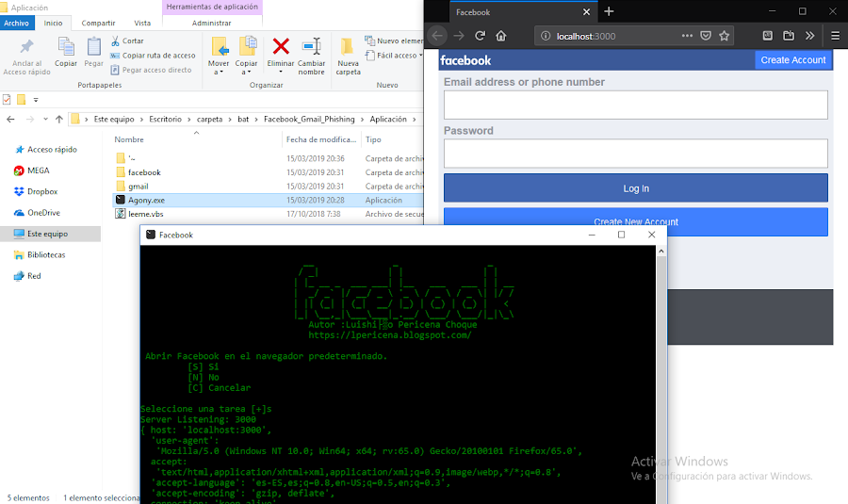848x504 pixels.
Task: Click the Explorer back arrow
Action: click(10, 119)
